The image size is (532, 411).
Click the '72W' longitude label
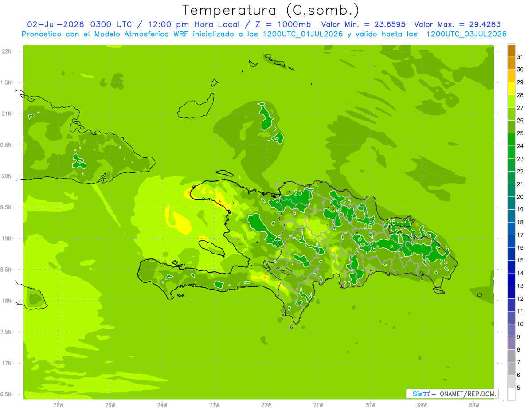tap(266, 405)
